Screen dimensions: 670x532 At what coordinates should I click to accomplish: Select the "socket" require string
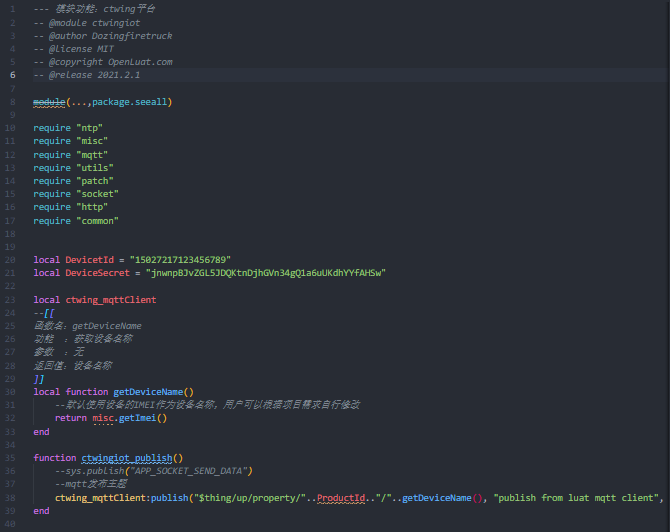click(x=97, y=194)
